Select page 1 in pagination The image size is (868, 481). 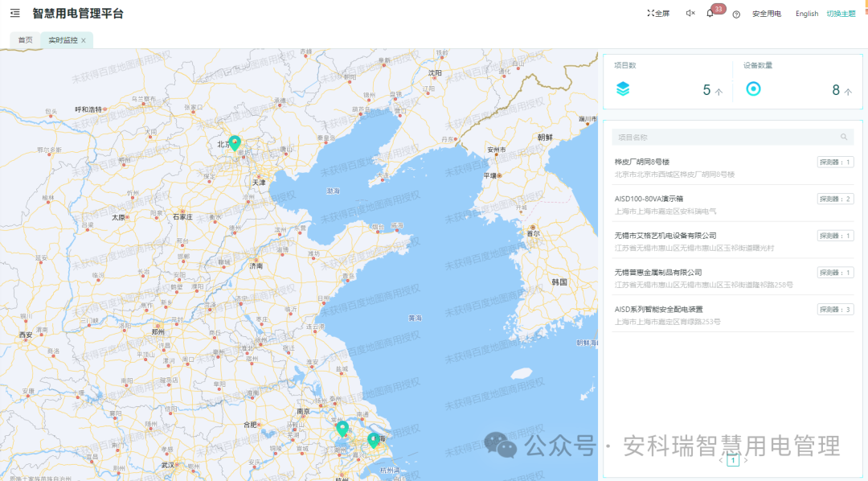click(734, 460)
